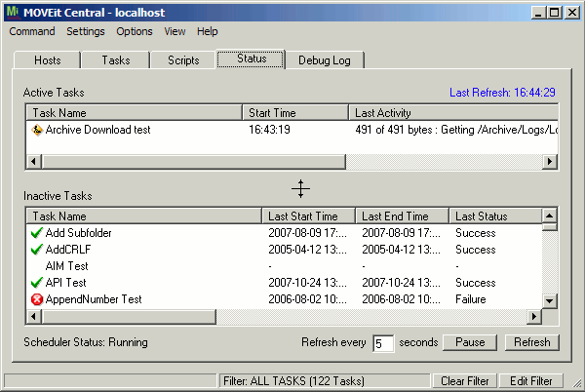Click the Inactive Tasks scroll up arrow
The height and width of the screenshot is (392, 585).
[x=549, y=216]
